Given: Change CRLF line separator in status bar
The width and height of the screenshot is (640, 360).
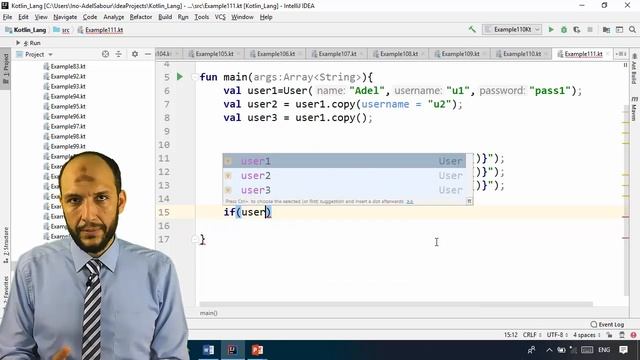Looking at the screenshot, I should [x=532, y=335].
